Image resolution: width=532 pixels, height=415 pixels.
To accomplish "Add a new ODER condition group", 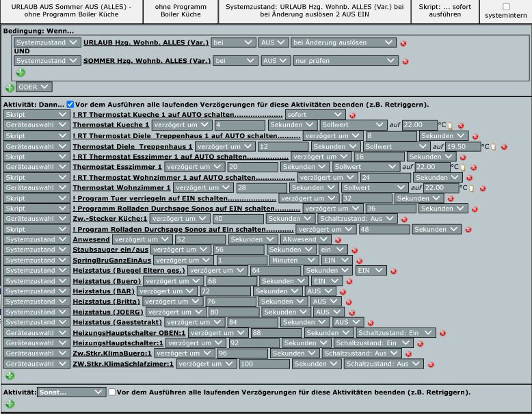I will (10, 88).
